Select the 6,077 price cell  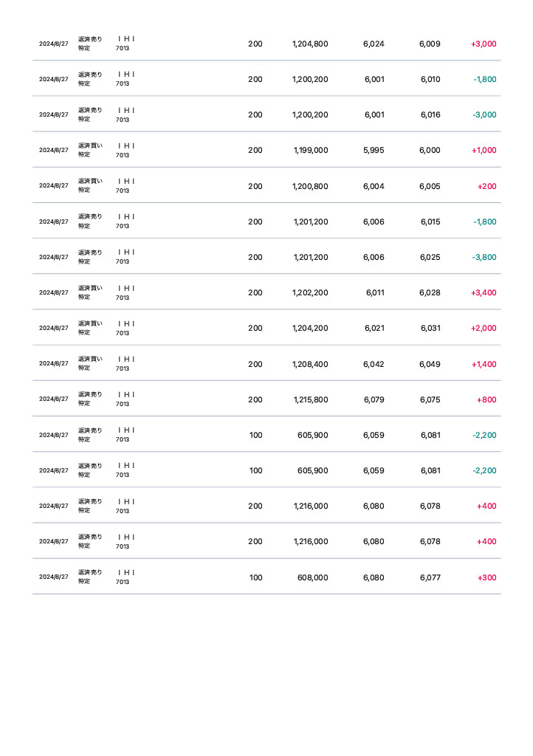(x=430, y=577)
